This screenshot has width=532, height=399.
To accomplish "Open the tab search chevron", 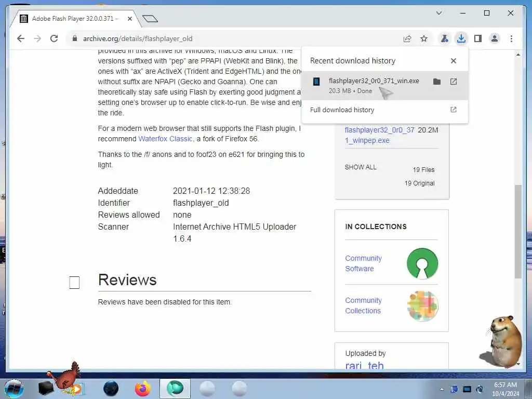I will click(x=438, y=13).
